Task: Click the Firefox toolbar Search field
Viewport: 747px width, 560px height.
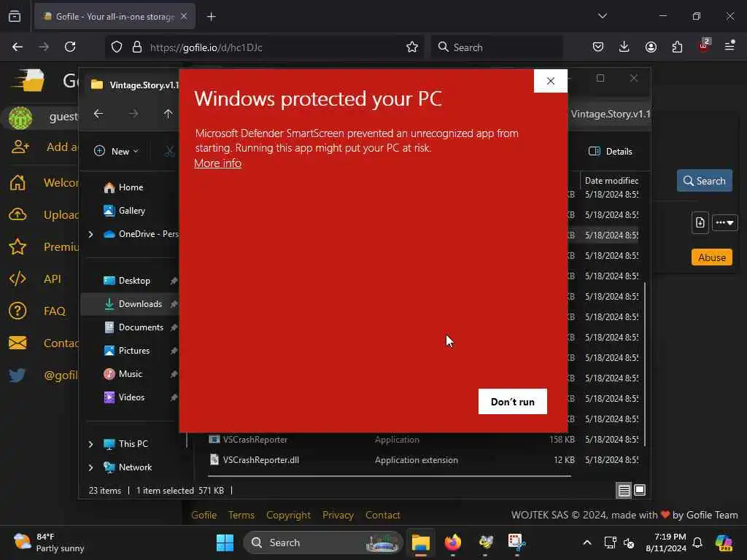Action: (497, 47)
